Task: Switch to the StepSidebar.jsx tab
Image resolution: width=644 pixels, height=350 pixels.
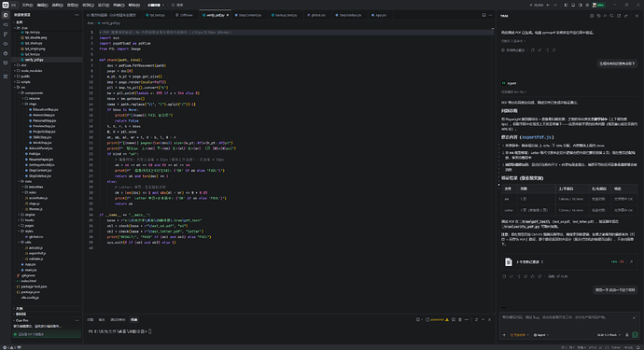Action: [x=350, y=15]
